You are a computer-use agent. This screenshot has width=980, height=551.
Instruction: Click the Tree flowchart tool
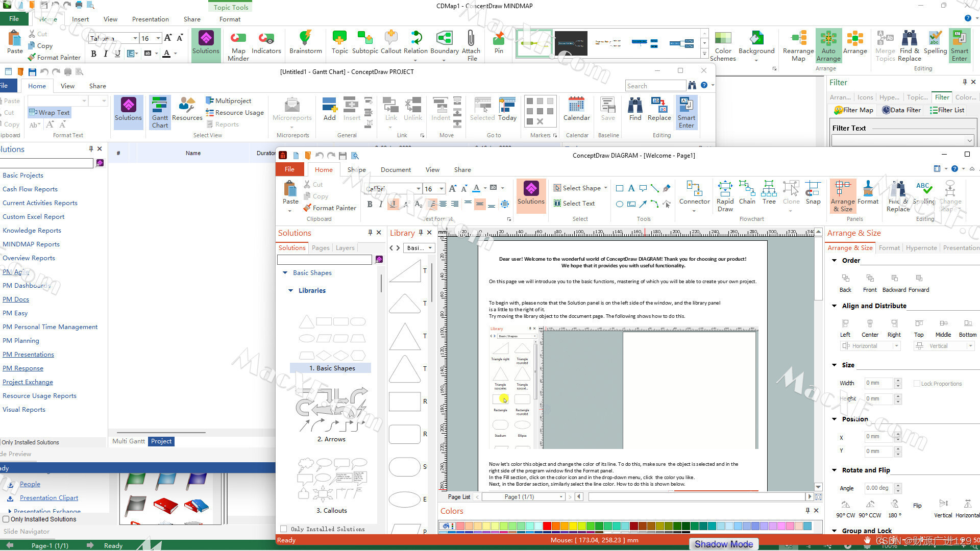click(769, 193)
